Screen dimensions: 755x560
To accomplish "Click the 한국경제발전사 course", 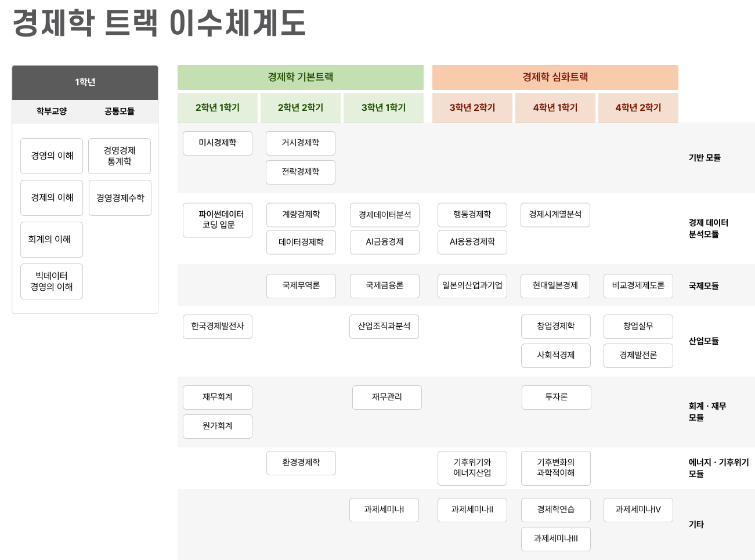I will point(218,327).
